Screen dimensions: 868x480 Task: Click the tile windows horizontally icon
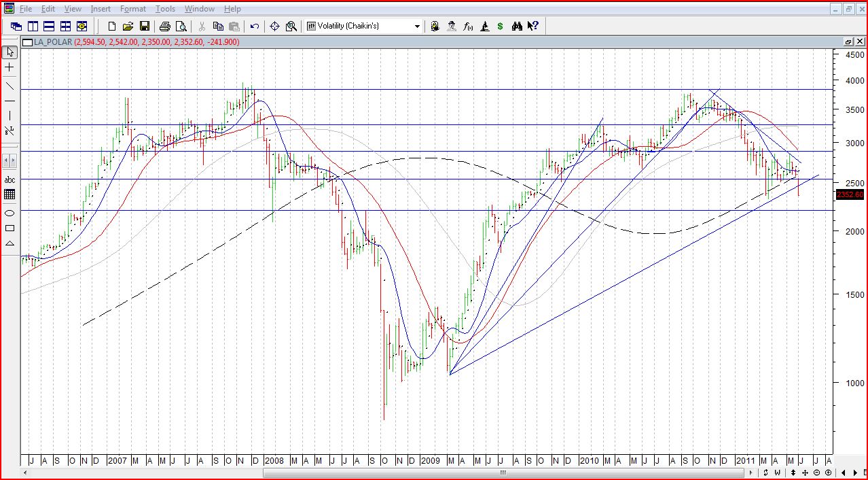coord(49,27)
